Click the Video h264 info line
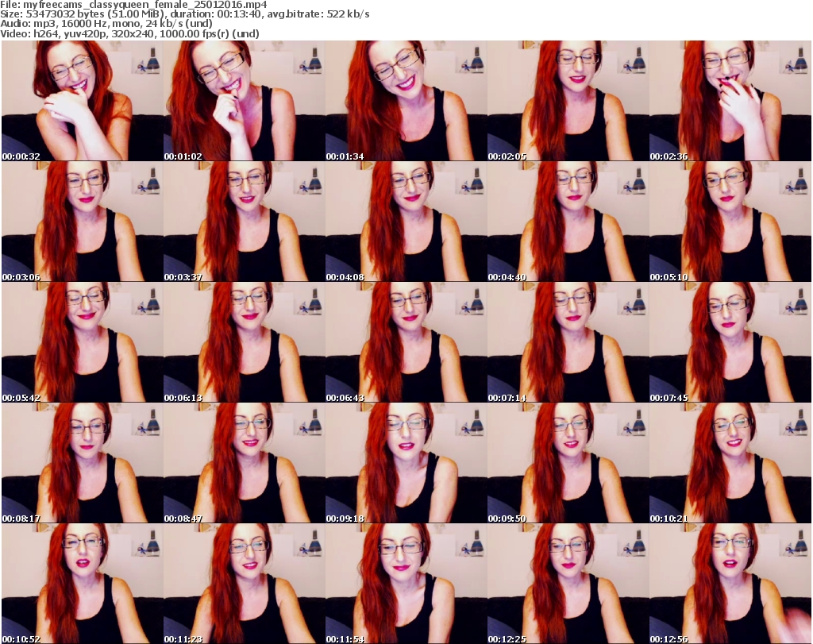This screenshot has width=813, height=644. point(129,33)
